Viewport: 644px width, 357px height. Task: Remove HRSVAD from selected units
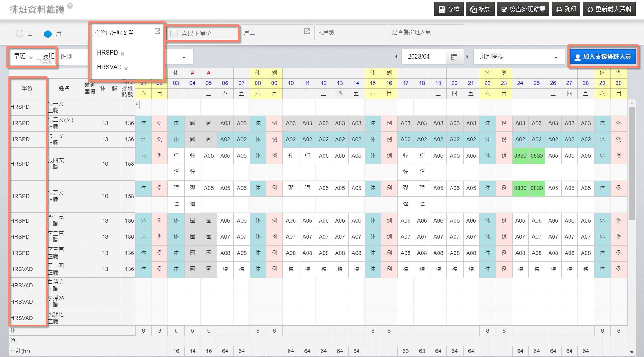pos(126,68)
